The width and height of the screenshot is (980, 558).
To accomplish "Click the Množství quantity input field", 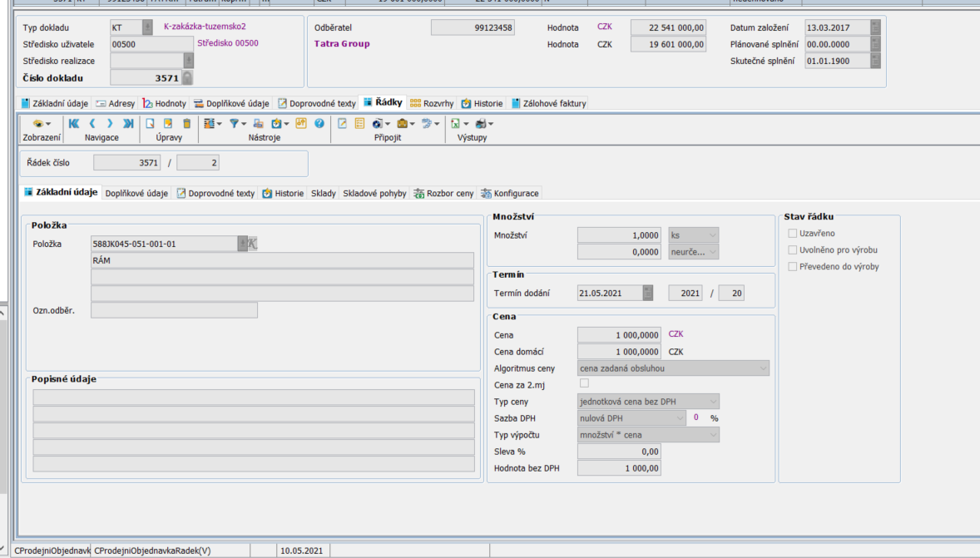I will [620, 235].
